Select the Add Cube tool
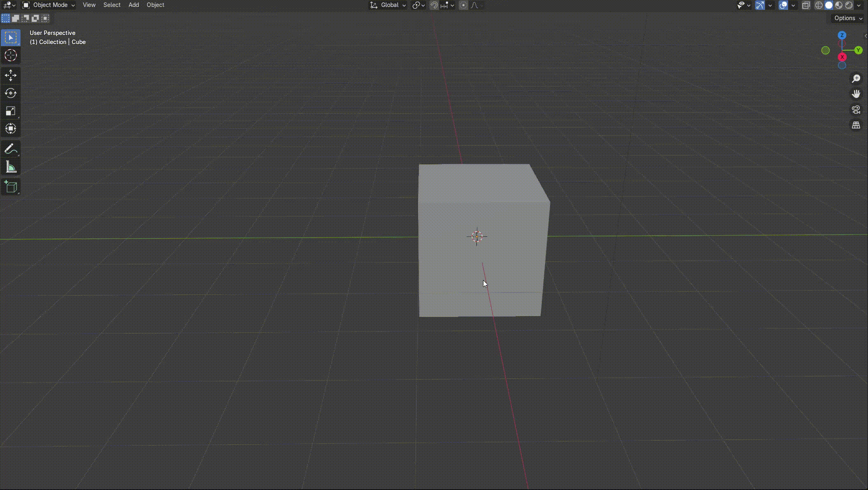 [11, 187]
